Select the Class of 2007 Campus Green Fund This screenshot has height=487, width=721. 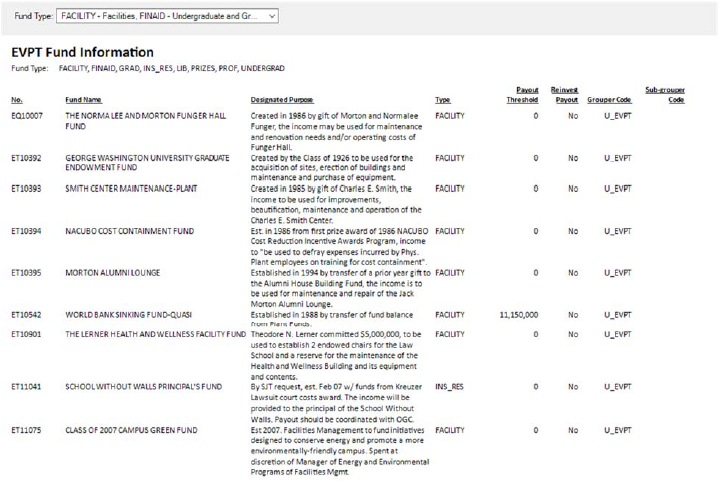[x=126, y=430]
